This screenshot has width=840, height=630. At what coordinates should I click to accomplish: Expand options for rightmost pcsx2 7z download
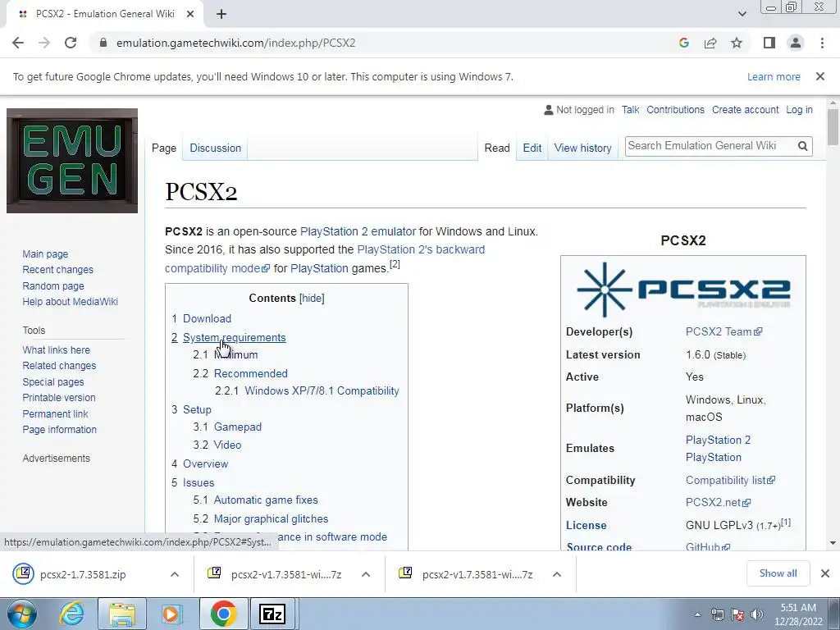pyautogui.click(x=557, y=574)
